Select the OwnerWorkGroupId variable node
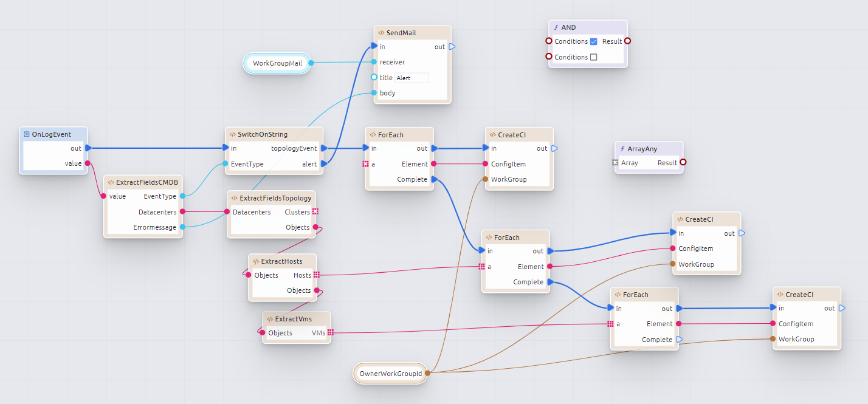Image resolution: width=868 pixels, height=404 pixels. (390, 374)
